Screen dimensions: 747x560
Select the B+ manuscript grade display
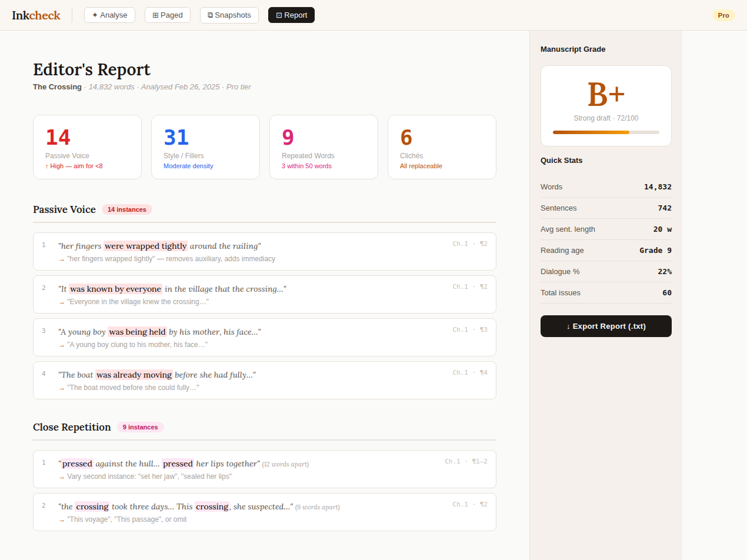click(606, 92)
